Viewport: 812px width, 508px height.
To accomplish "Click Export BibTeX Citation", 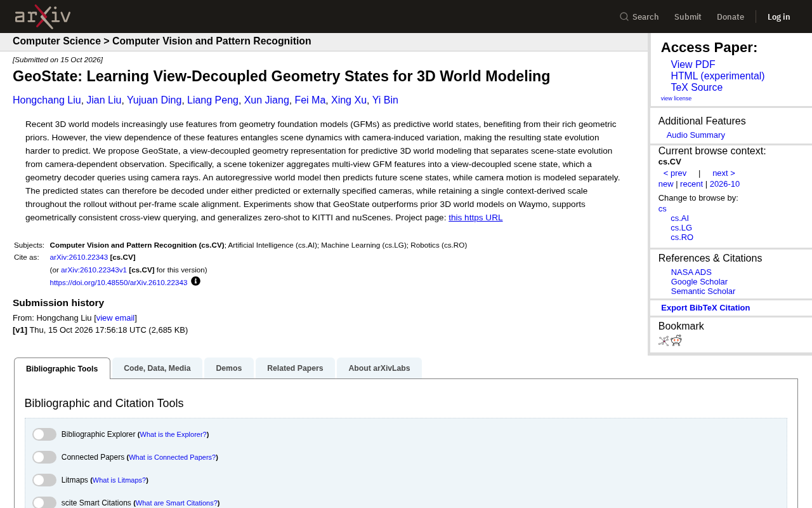I will tap(705, 308).
